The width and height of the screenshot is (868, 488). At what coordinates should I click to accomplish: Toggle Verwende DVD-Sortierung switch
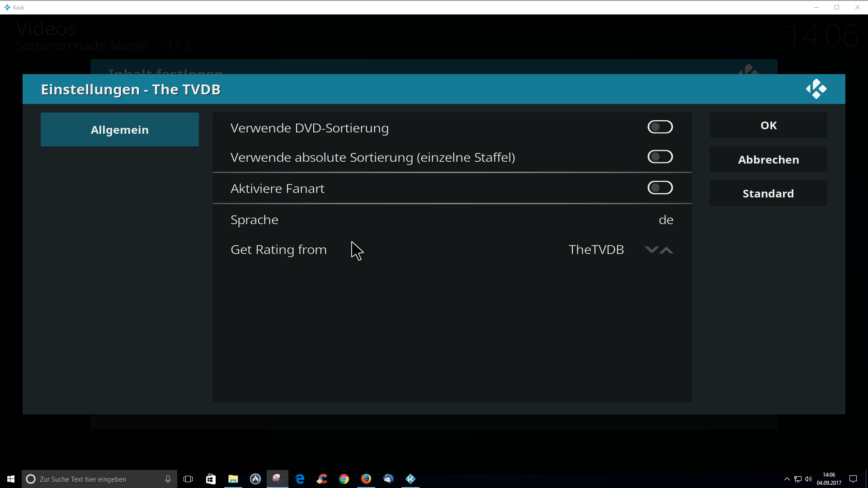pyautogui.click(x=660, y=127)
